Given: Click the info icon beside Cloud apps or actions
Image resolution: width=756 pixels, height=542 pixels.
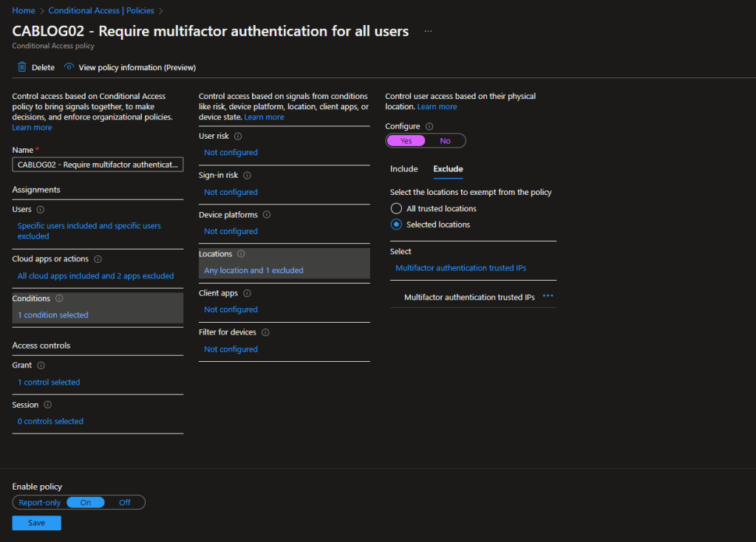Looking at the screenshot, I should pyautogui.click(x=98, y=259).
